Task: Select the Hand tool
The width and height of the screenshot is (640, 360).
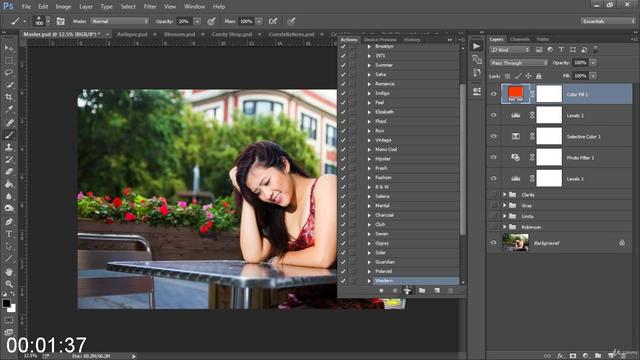Action: click(x=9, y=272)
